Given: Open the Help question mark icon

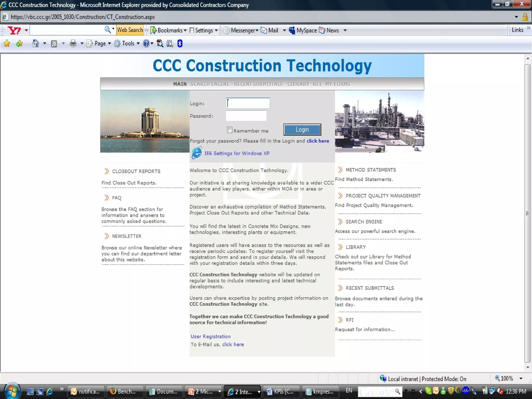Looking at the screenshot, I should (146, 43).
